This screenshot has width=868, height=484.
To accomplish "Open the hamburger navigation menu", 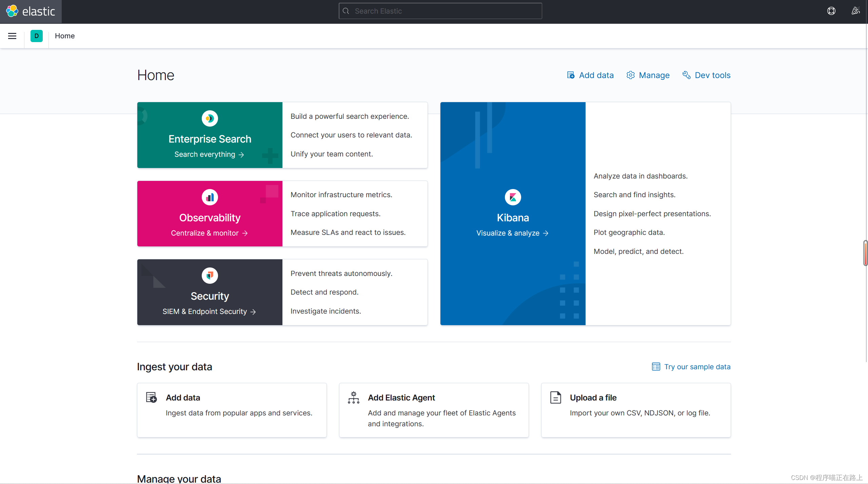I will point(12,36).
